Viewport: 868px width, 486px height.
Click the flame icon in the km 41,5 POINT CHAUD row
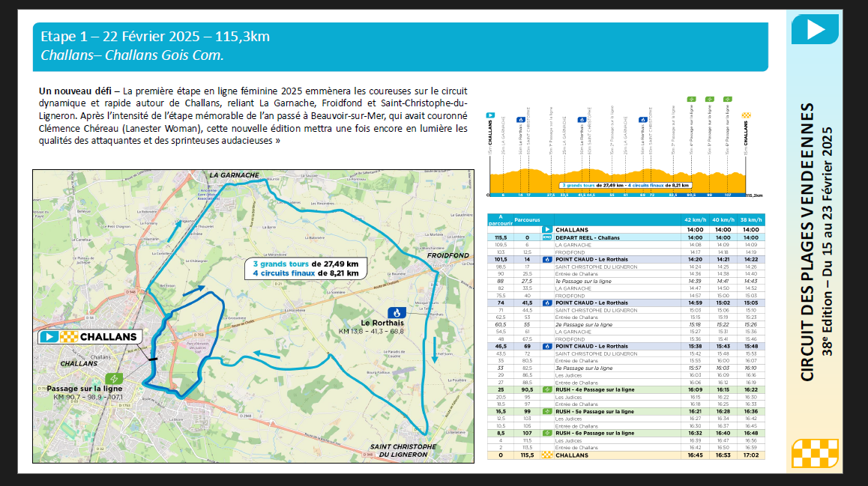pyautogui.click(x=547, y=303)
